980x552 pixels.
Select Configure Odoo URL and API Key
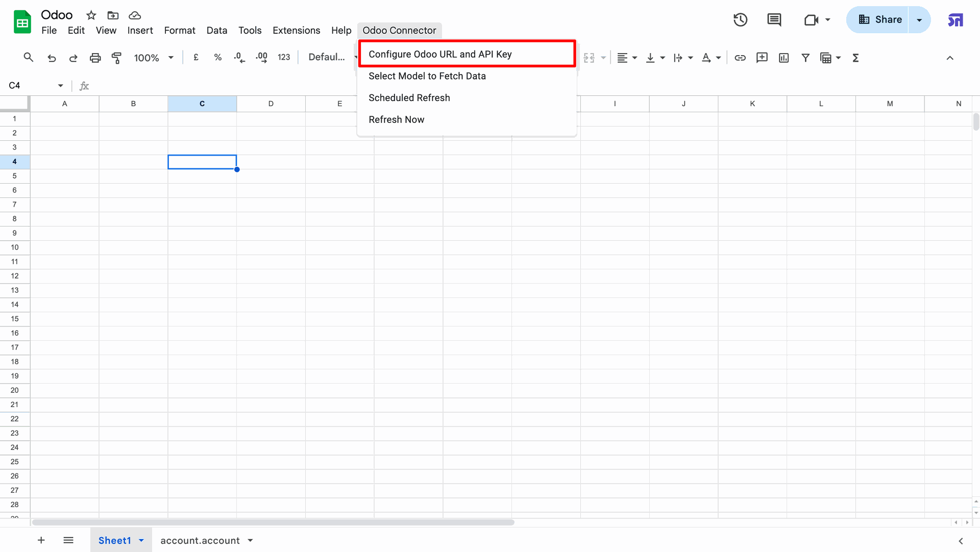[x=440, y=54]
